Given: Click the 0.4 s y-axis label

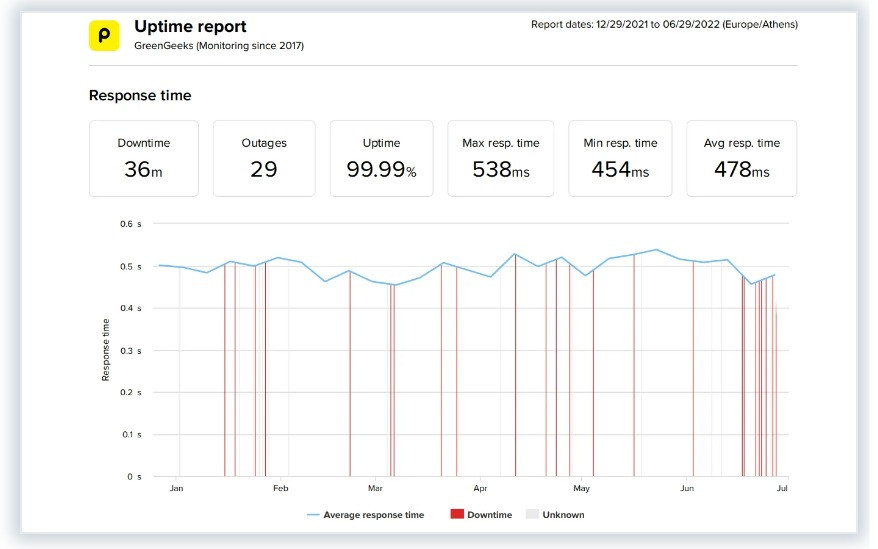Looking at the screenshot, I should 130,308.
